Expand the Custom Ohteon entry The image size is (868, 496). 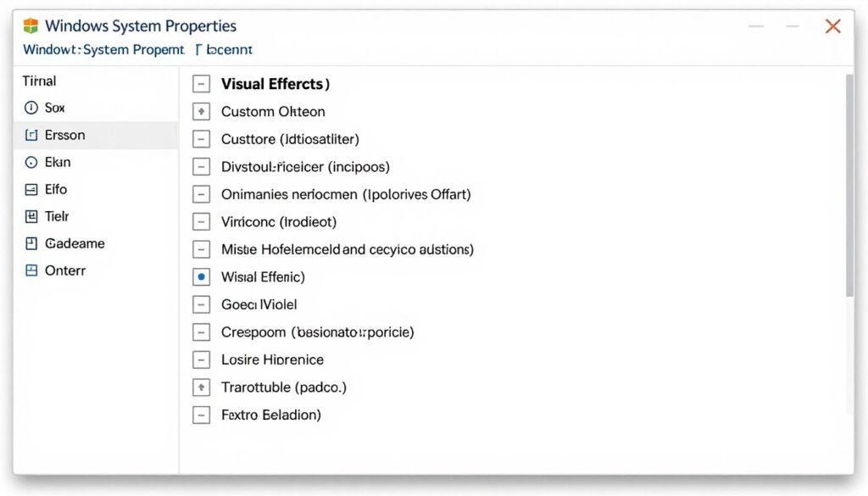[201, 111]
